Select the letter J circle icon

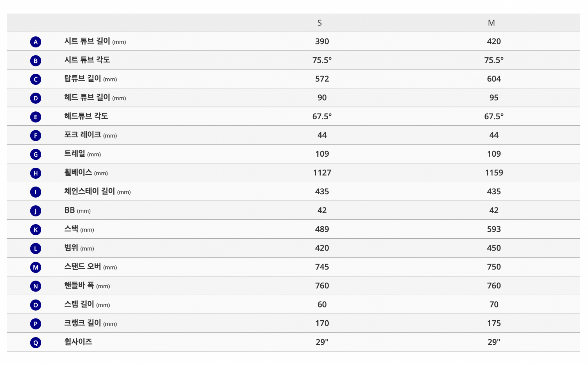coord(36,211)
